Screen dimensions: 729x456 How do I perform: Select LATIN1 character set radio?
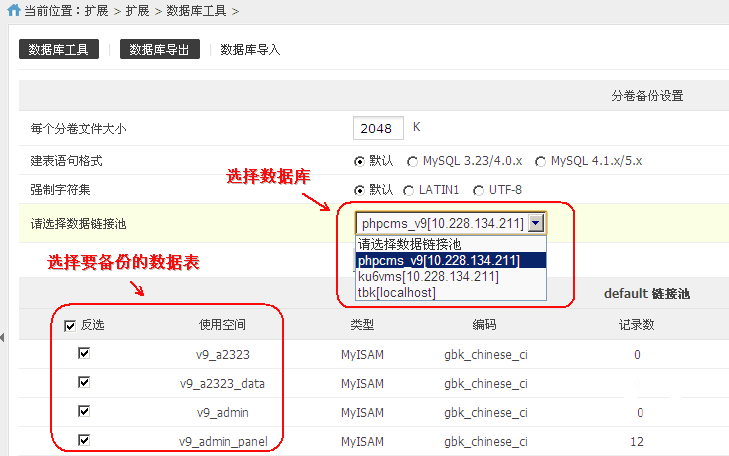(x=408, y=190)
